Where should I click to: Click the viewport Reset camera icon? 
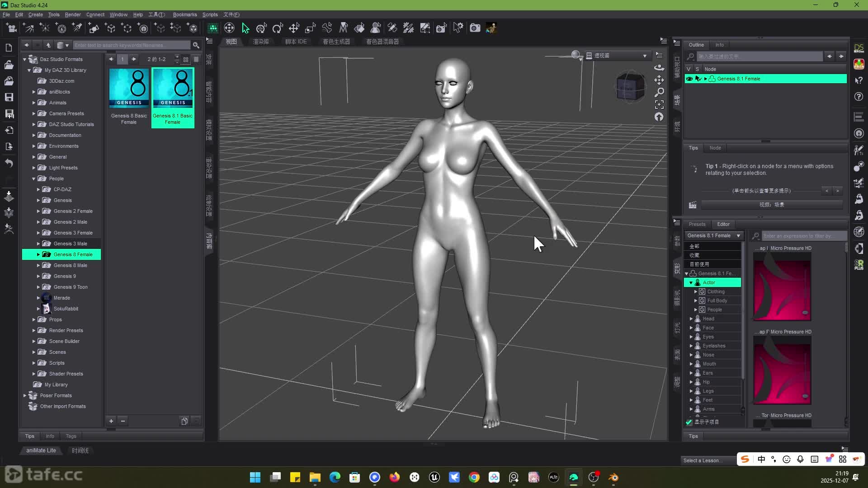click(659, 117)
